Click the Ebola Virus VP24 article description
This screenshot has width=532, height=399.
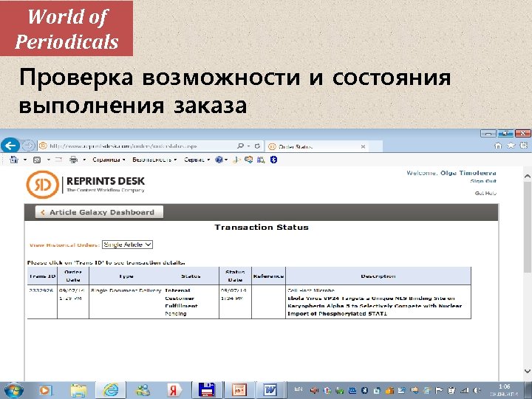[375, 306]
